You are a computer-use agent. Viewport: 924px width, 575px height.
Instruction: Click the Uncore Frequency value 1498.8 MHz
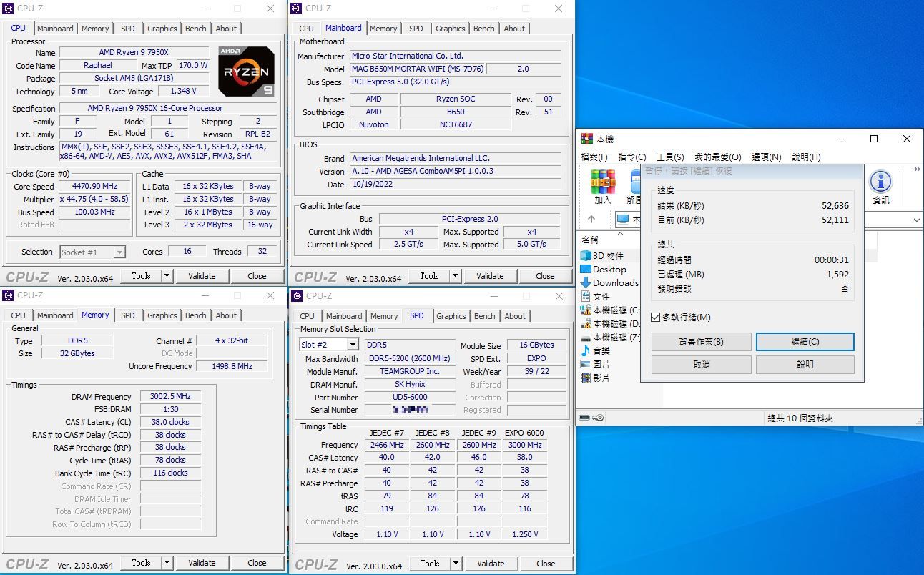pyautogui.click(x=232, y=366)
